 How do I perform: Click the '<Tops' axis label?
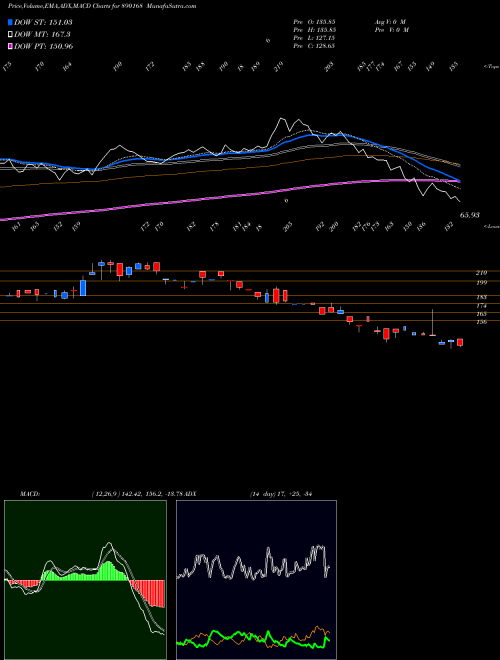point(492,66)
